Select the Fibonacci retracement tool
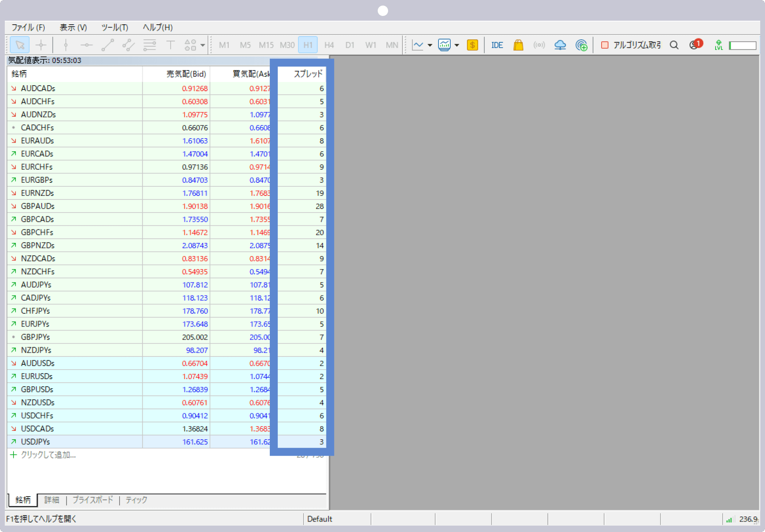This screenshot has height=532, width=765. (149, 45)
